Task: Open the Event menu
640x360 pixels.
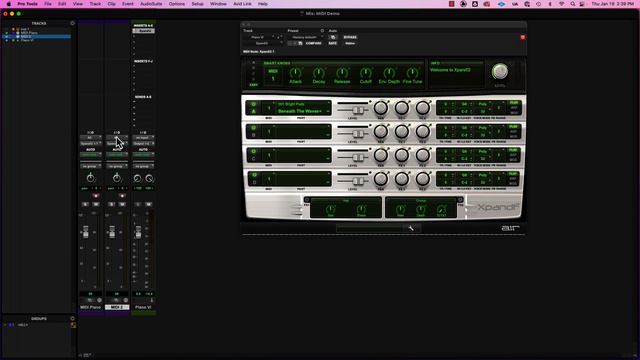Action: [128, 4]
